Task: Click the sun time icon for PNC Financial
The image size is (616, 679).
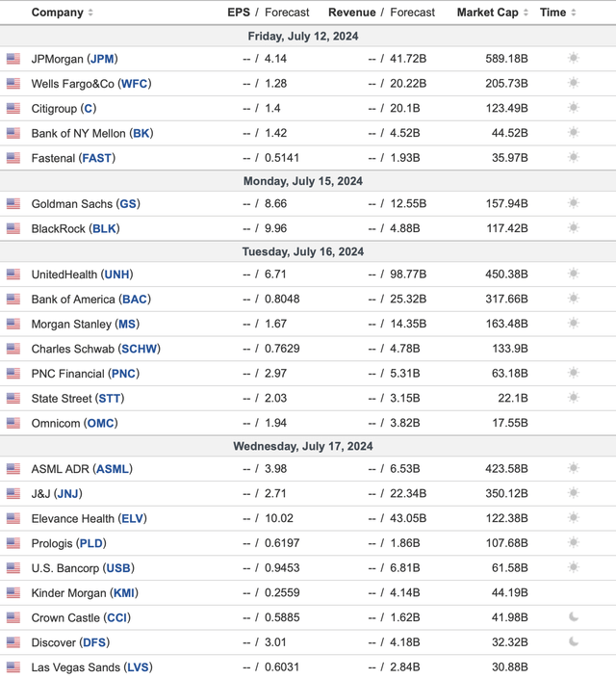Action: coord(573,373)
